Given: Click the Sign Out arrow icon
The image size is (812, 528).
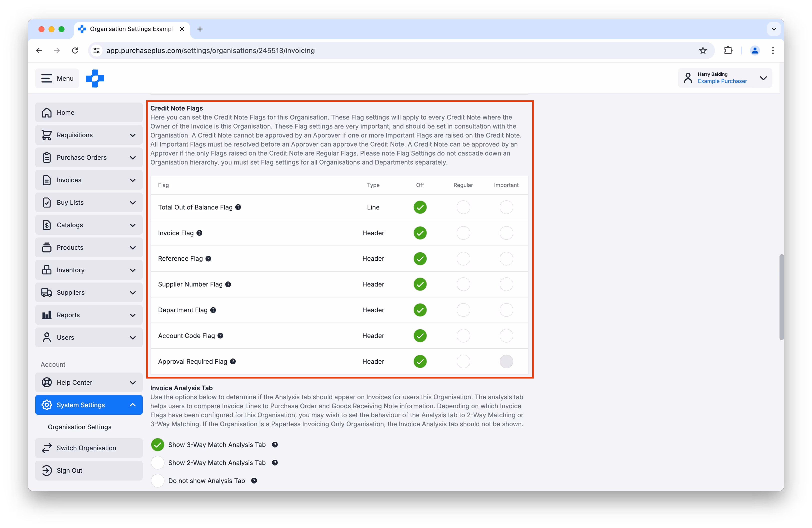Looking at the screenshot, I should (47, 470).
